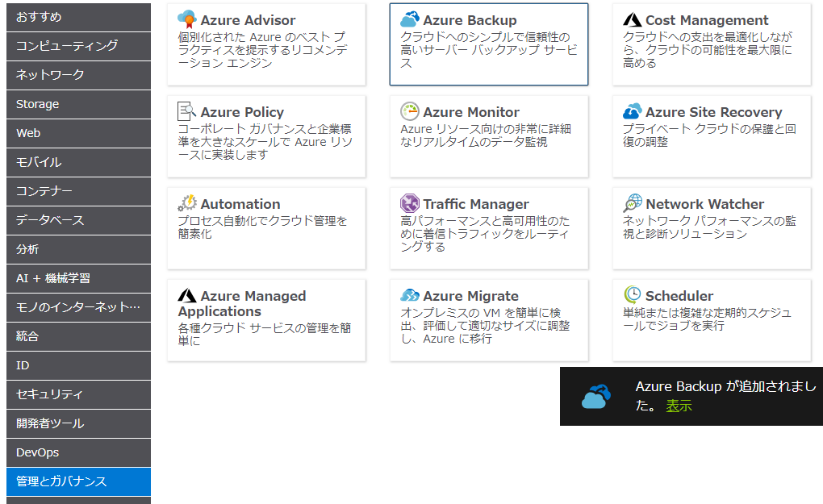The width and height of the screenshot is (823, 504).
Task: Open the モノのインターネット category
Action: point(79,307)
